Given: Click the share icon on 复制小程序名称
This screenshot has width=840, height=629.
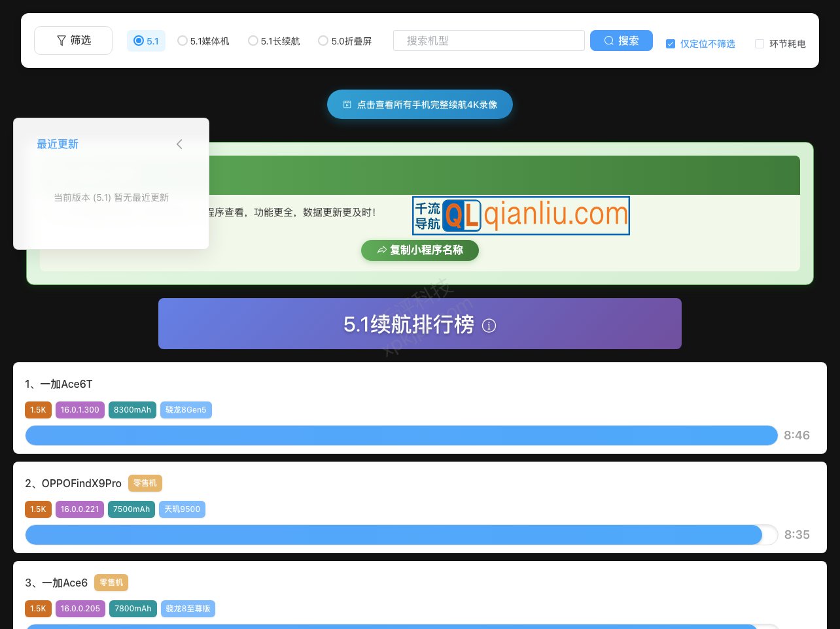Looking at the screenshot, I should tap(382, 250).
